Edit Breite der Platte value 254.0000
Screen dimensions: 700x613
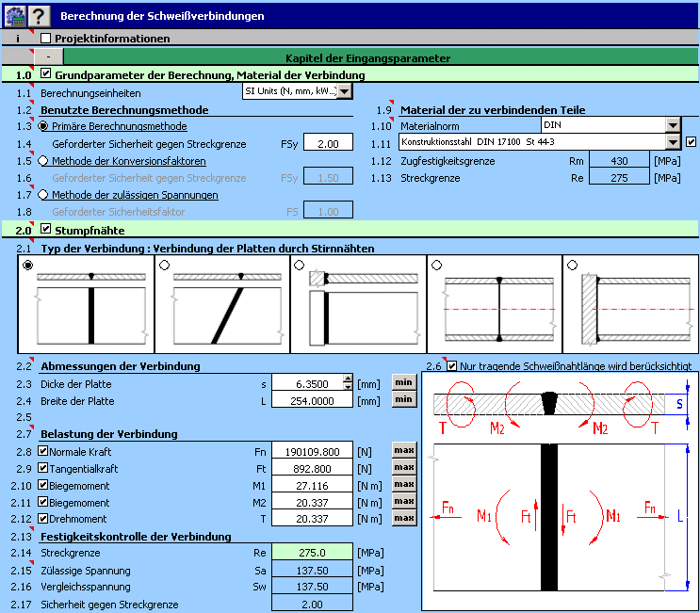click(x=312, y=399)
